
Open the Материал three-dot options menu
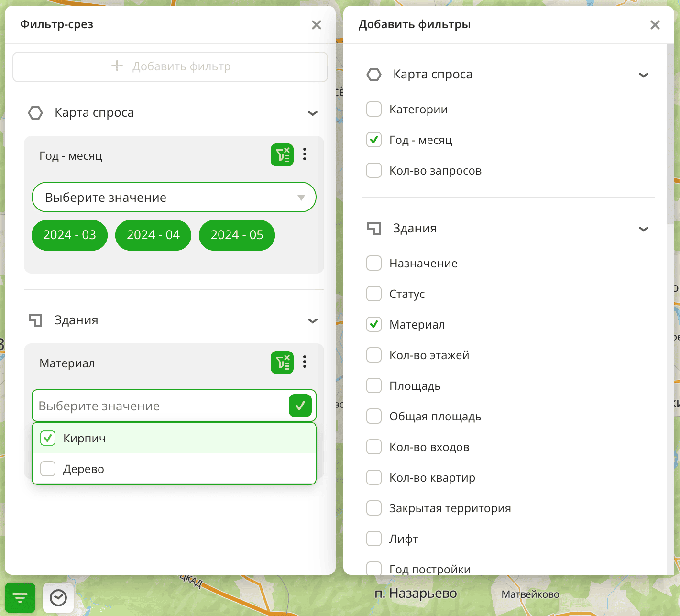pos(305,362)
